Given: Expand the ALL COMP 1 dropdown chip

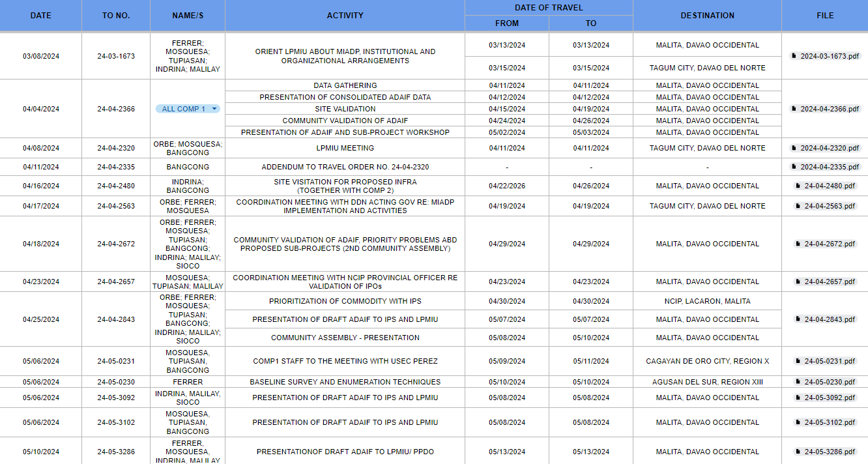Looking at the screenshot, I should [x=188, y=109].
